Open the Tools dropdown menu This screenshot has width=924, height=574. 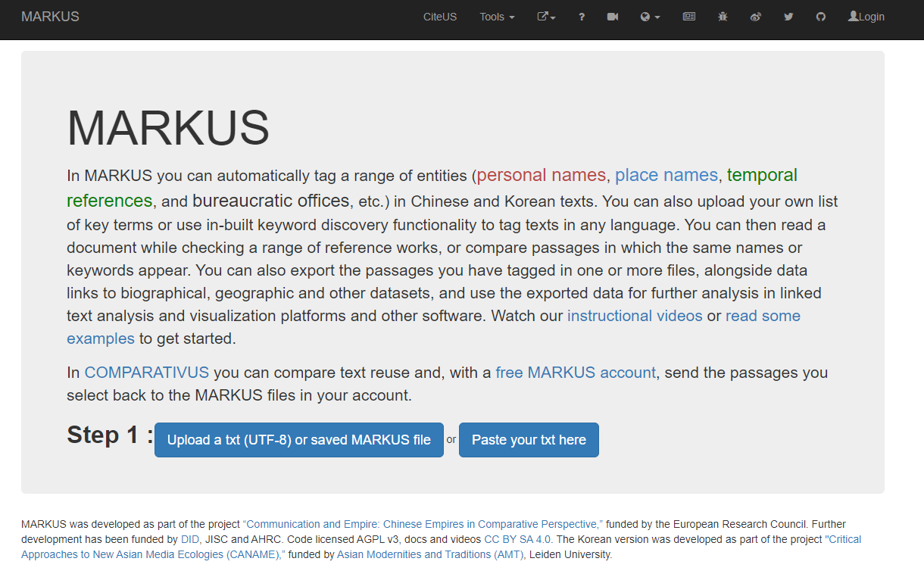click(x=497, y=17)
